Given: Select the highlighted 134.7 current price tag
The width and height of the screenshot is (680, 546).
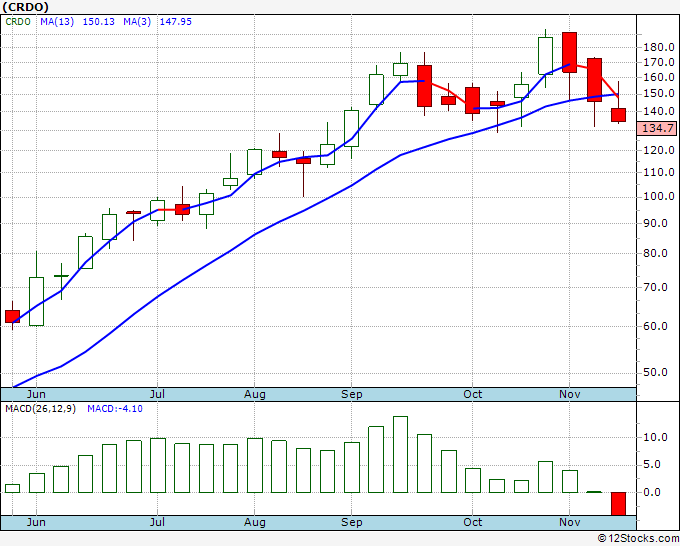Looking at the screenshot, I should (657, 128).
